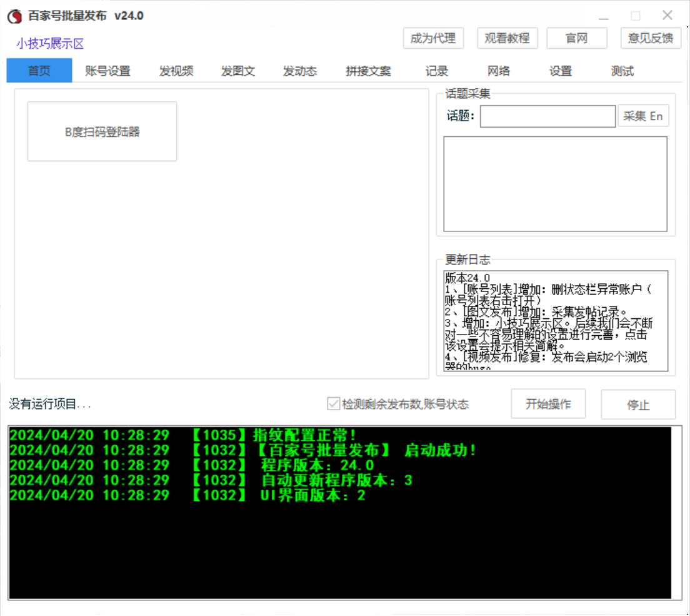Open 观看教程 tutorial button
The height and width of the screenshot is (616, 690).
coord(507,38)
